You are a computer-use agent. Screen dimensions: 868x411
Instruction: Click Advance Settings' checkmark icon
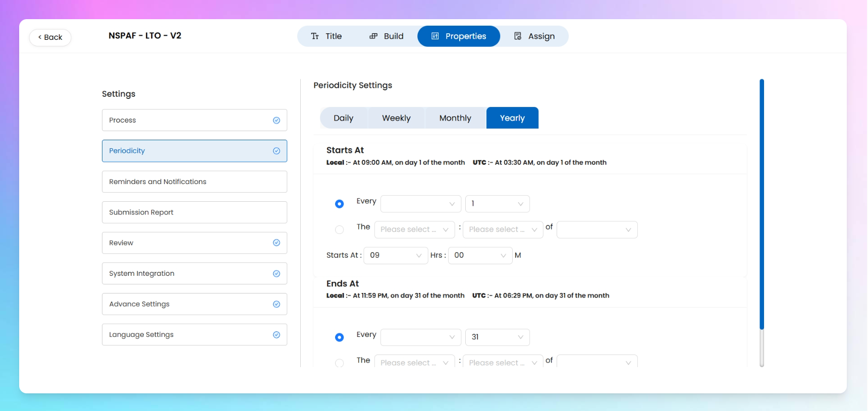point(277,304)
